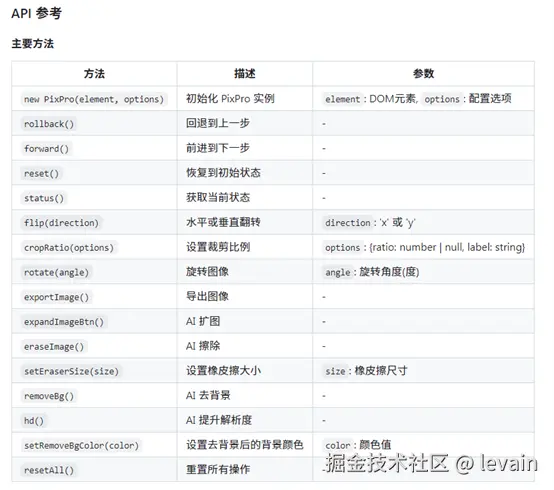
Task: Click parameter 'angle : 旋转角度(度)'
Action: coord(371,272)
